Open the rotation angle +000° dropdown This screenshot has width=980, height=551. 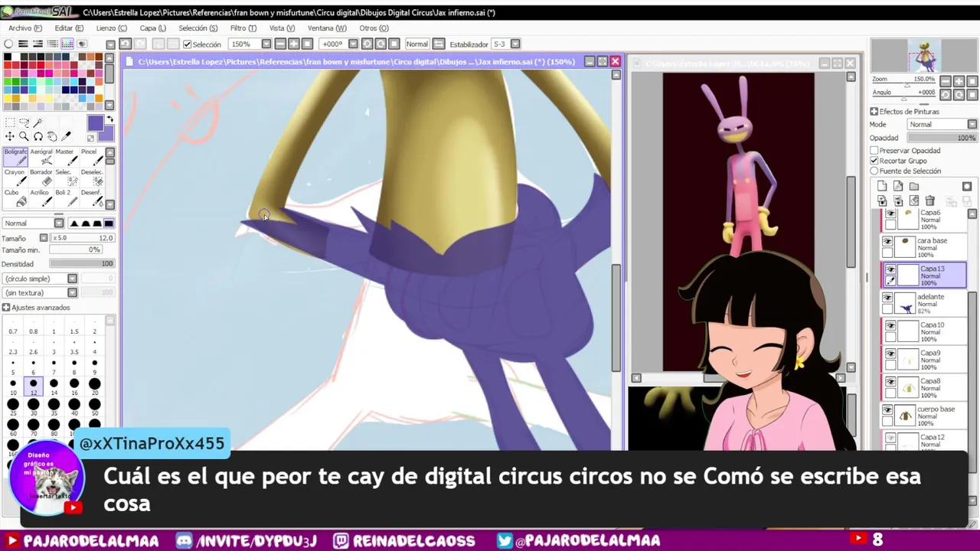(x=352, y=44)
